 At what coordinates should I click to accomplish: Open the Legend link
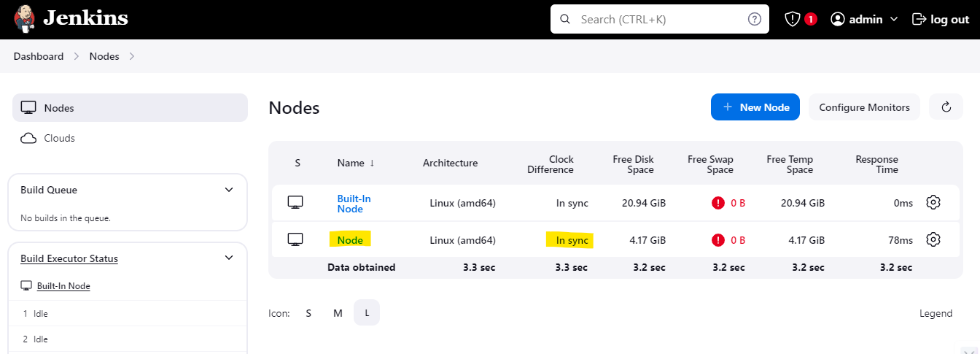(936, 313)
